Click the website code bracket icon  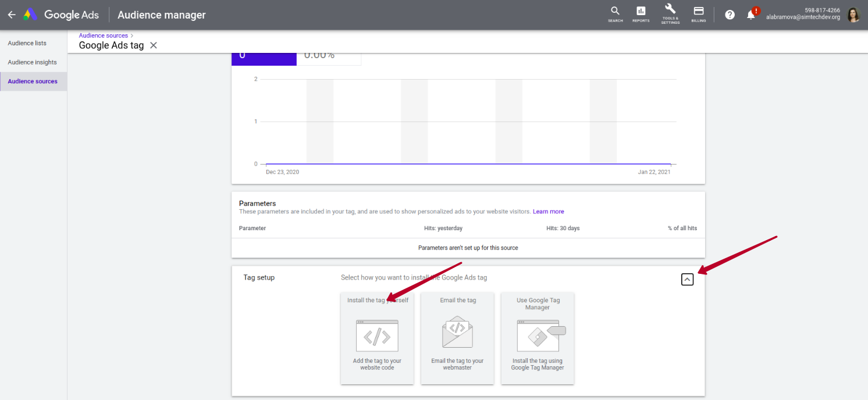tap(377, 335)
